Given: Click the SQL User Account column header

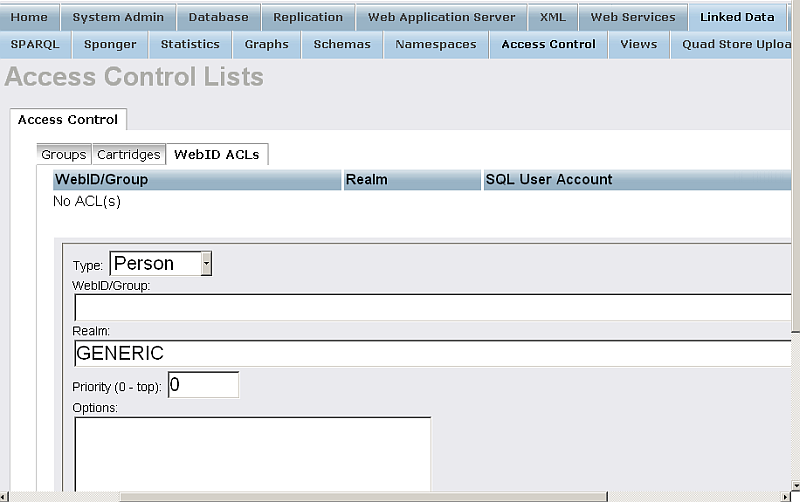Looking at the screenshot, I should tap(548, 180).
